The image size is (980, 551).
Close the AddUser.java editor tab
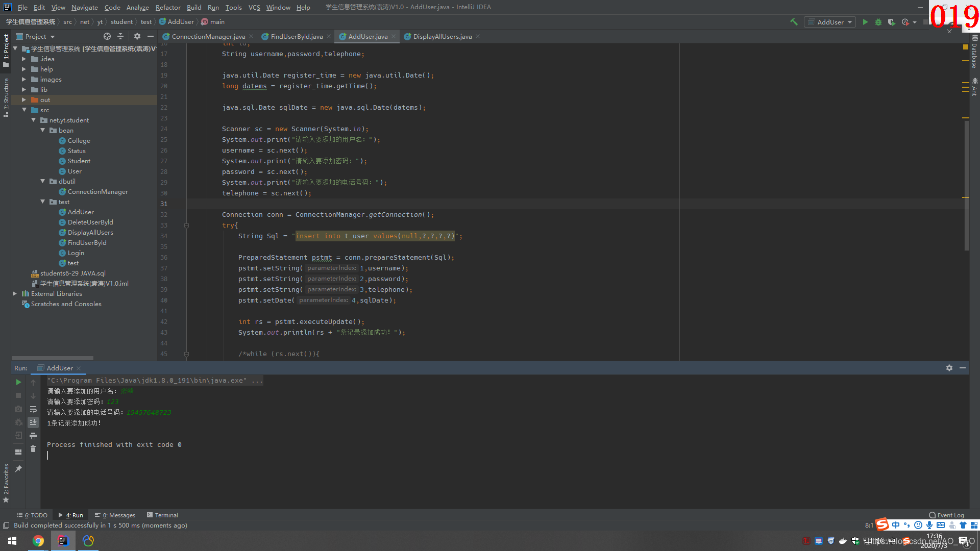point(394,36)
